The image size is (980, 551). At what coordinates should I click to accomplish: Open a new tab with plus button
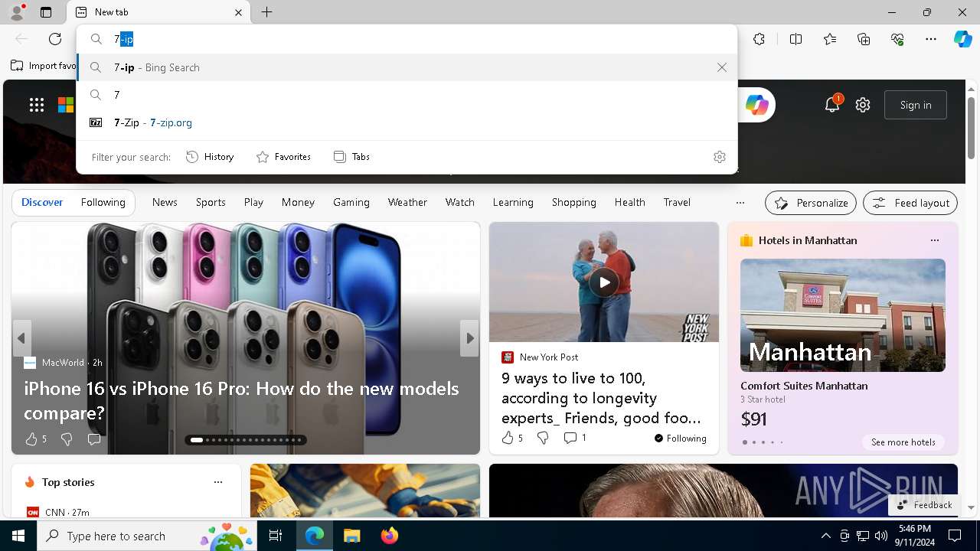coord(266,12)
